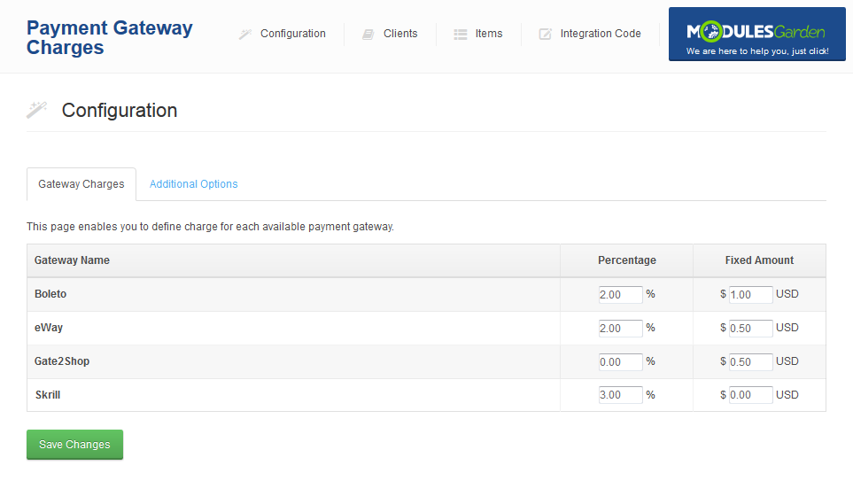
Task: Open the Integration Code menu item
Action: coord(601,34)
